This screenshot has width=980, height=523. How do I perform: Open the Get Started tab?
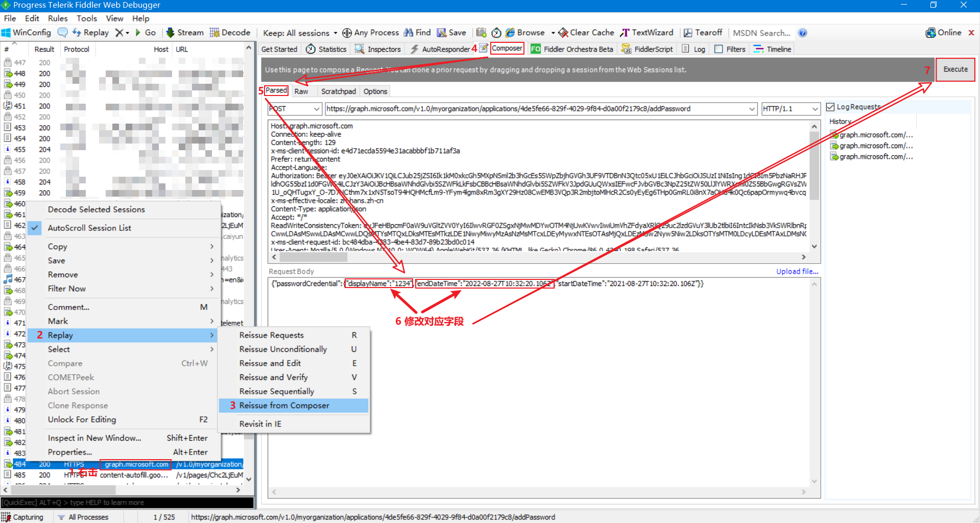click(279, 49)
